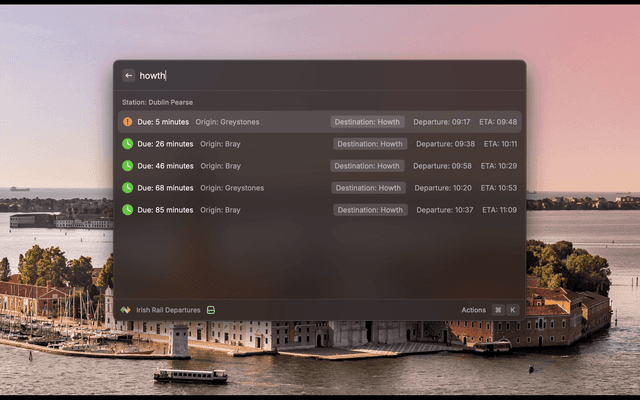
Task: Click the green train icon in the footer
Action: click(x=211, y=310)
